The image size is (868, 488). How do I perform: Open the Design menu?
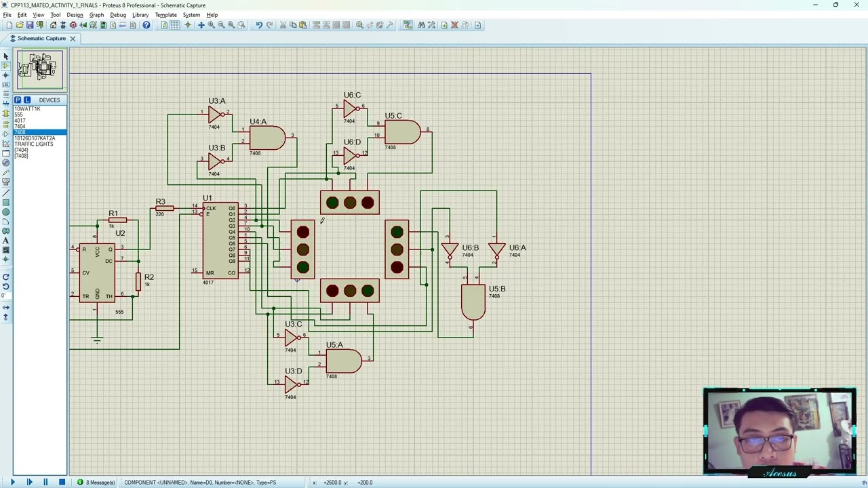(75, 15)
